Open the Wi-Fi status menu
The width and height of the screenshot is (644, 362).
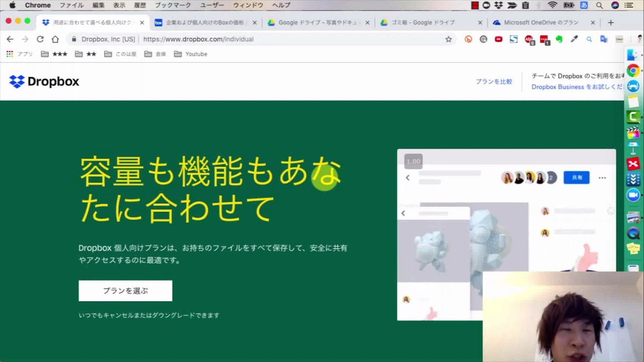tap(552, 6)
